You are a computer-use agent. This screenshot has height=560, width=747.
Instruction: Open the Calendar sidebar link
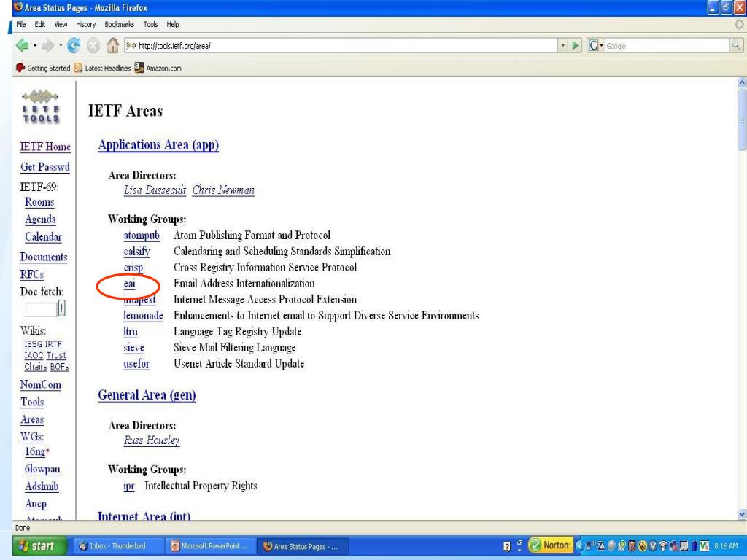(x=43, y=237)
